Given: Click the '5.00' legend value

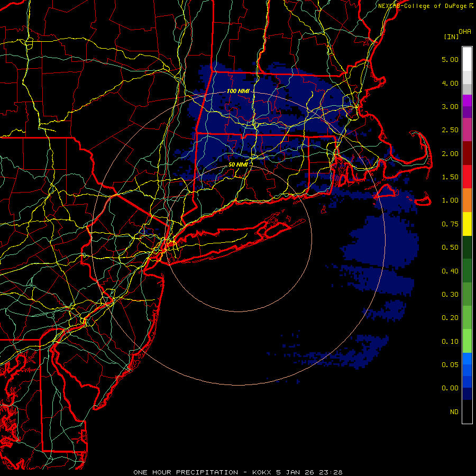Looking at the screenshot, I should 450,59.
